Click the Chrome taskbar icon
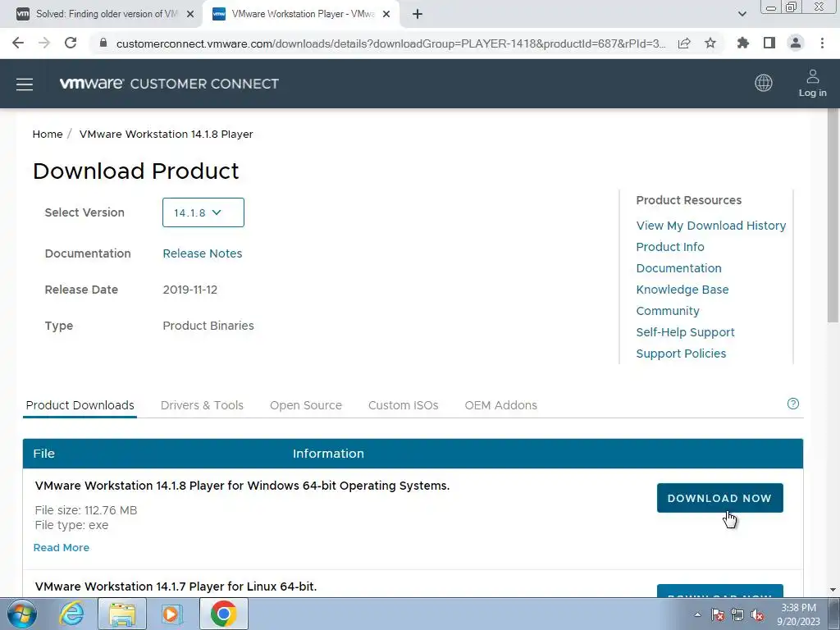The width and height of the screenshot is (840, 630). click(223, 614)
